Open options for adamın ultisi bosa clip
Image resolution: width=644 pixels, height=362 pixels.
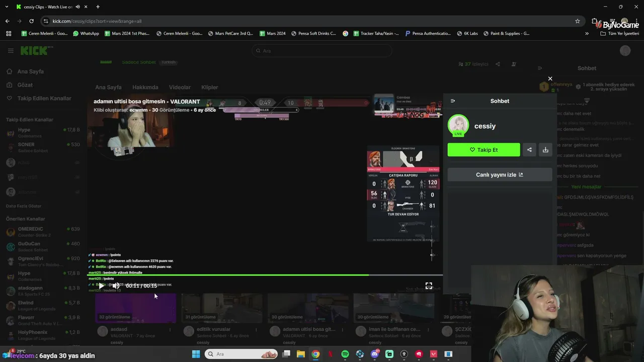(342, 330)
